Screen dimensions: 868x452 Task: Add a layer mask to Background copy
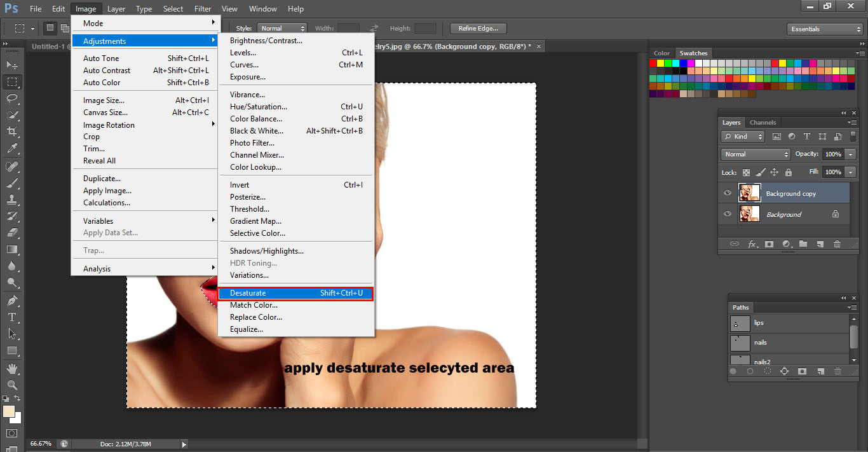[769, 244]
